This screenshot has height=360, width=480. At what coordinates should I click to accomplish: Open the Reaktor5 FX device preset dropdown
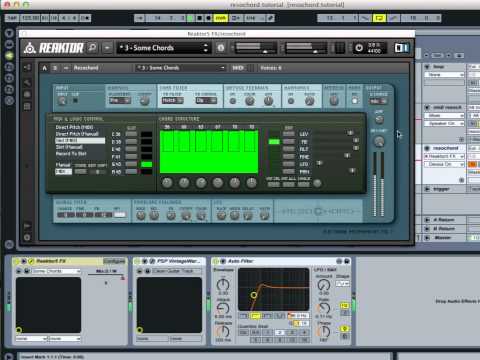(x=56, y=271)
